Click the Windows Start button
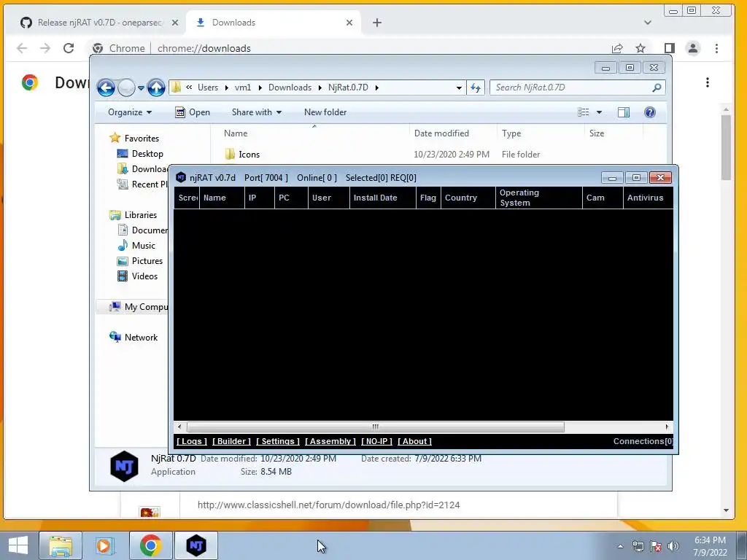The width and height of the screenshot is (747, 560). point(18,545)
